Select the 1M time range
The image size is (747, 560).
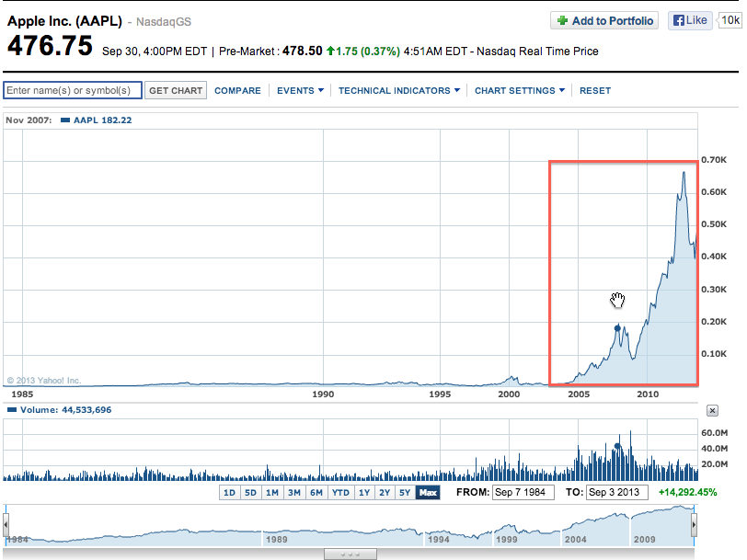point(272,493)
